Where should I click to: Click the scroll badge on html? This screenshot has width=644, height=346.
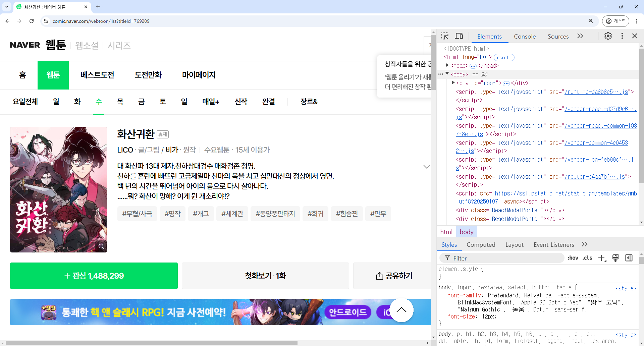(x=504, y=57)
